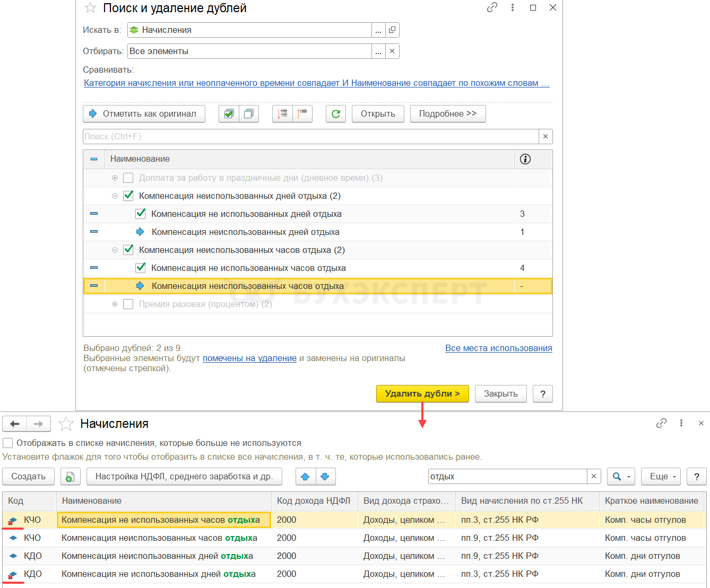Open the search magnifier dropdown
The width and height of the screenshot is (710, 588).
(x=621, y=477)
